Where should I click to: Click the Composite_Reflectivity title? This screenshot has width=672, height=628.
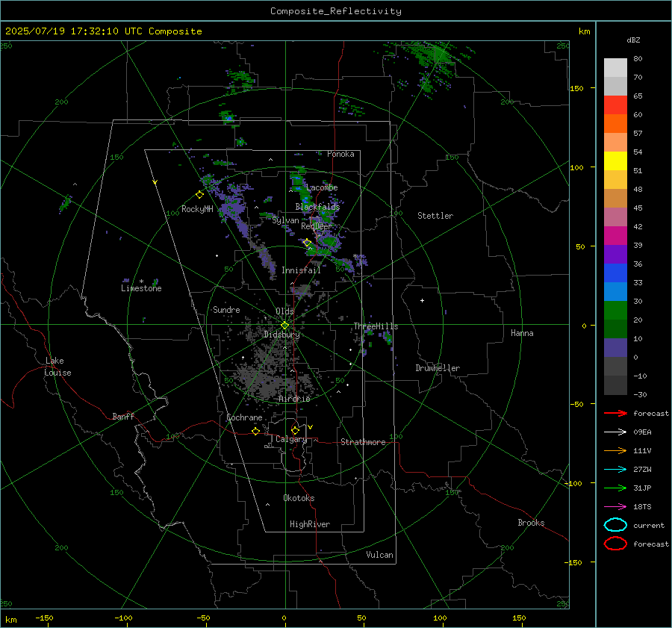click(x=336, y=11)
